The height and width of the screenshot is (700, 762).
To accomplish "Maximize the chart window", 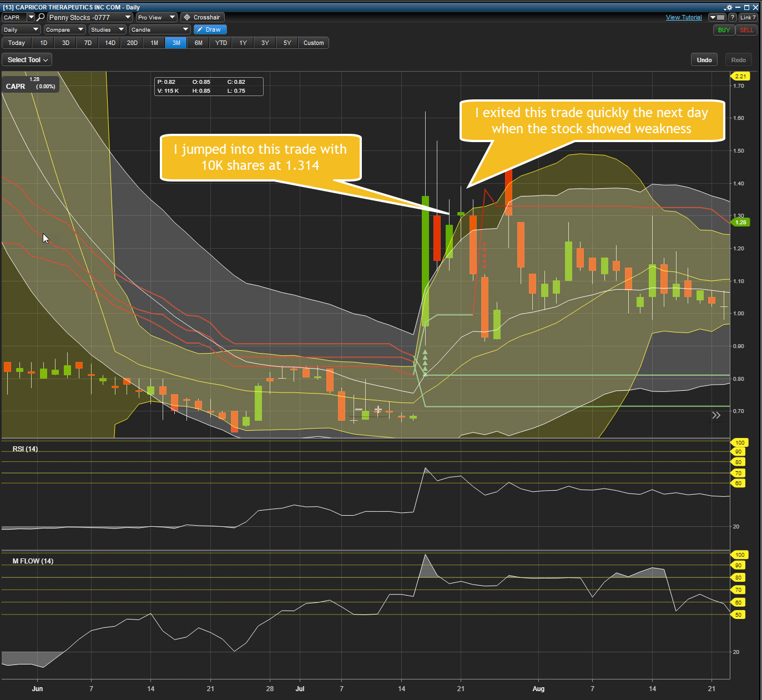I will (x=746, y=7).
